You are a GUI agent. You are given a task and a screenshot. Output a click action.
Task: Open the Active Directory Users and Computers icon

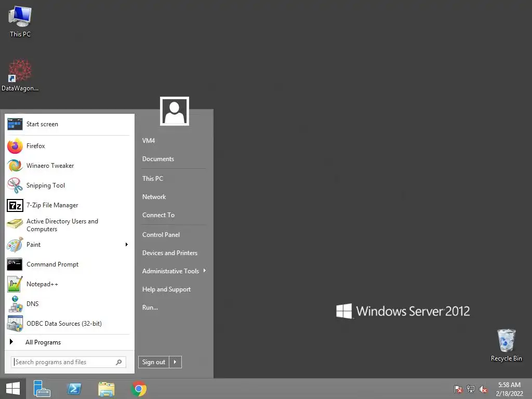click(x=15, y=224)
